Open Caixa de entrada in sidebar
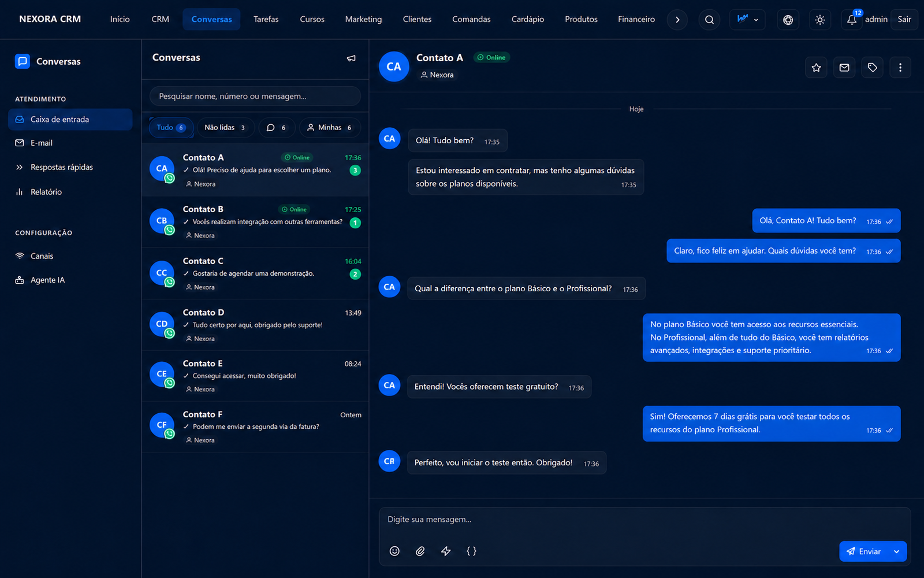924x578 pixels. [70, 120]
